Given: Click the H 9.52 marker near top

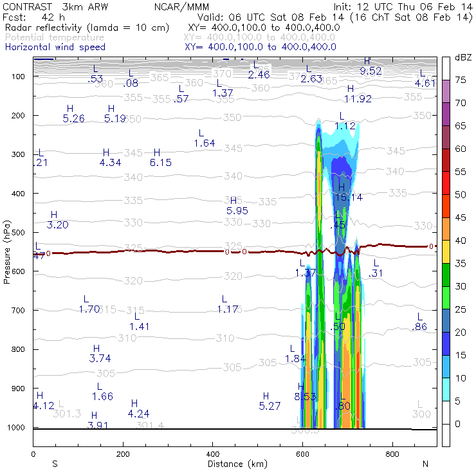Looking at the screenshot, I should 371,66.
